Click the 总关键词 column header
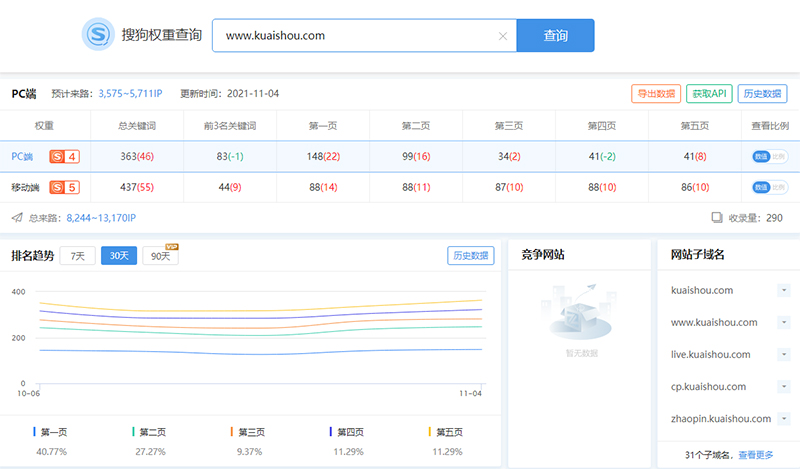 pyautogui.click(x=137, y=126)
